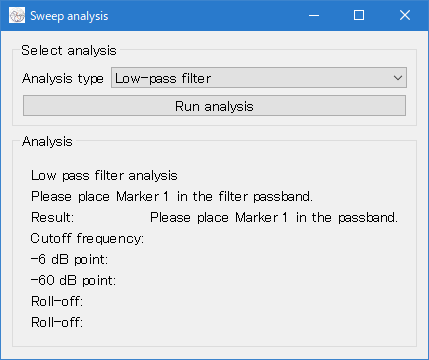Minimize the Sweep analysis window
This screenshot has height=360, width=429.
314,15
